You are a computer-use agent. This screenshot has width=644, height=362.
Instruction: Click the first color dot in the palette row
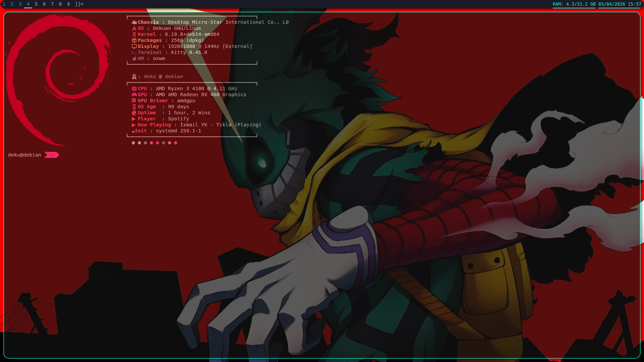pos(133,143)
